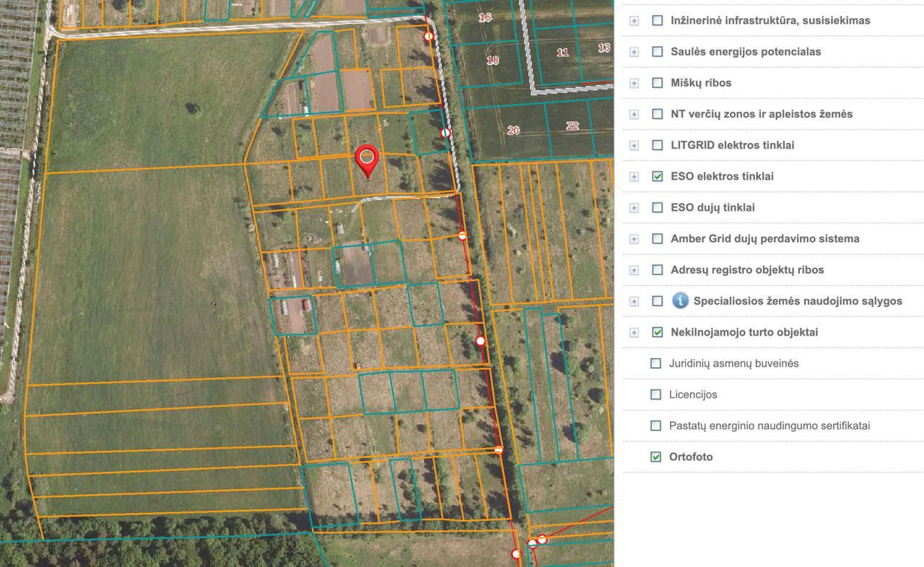924x567 pixels.
Task: Enable the Licencijos checkbox
Action: [655, 395]
